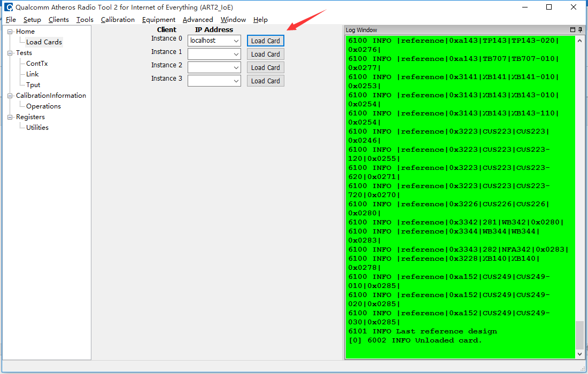Screen dimensions: 588x374
Task: Select the Home tree item
Action: pyautogui.click(x=25, y=32)
